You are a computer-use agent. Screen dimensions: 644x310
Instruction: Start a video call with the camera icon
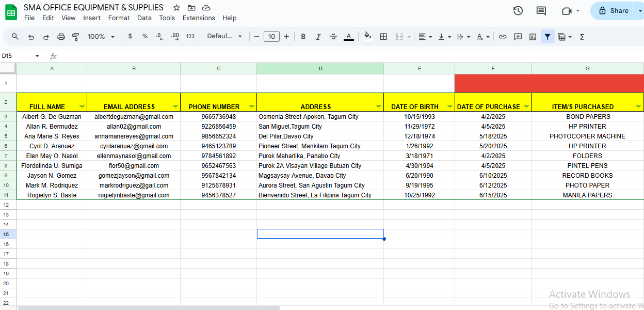point(567,11)
